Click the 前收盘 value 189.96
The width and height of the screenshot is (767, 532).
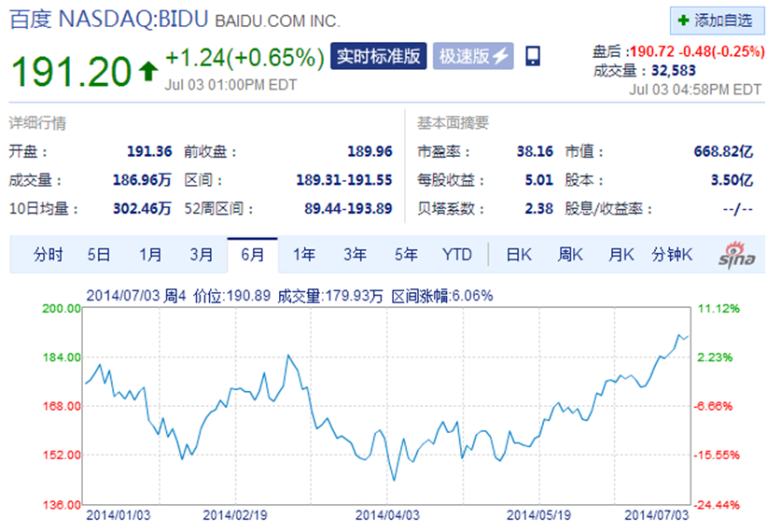coord(370,151)
